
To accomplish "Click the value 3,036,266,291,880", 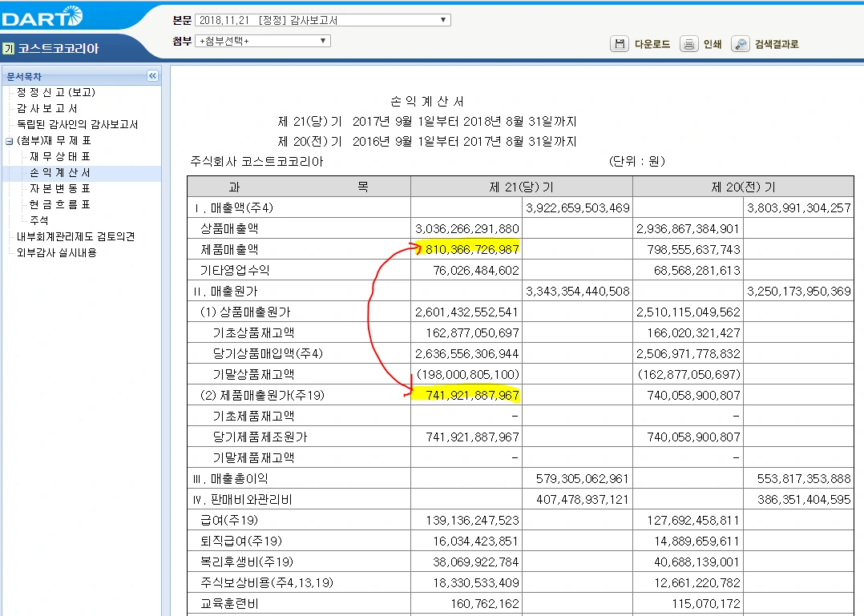I will (467, 228).
